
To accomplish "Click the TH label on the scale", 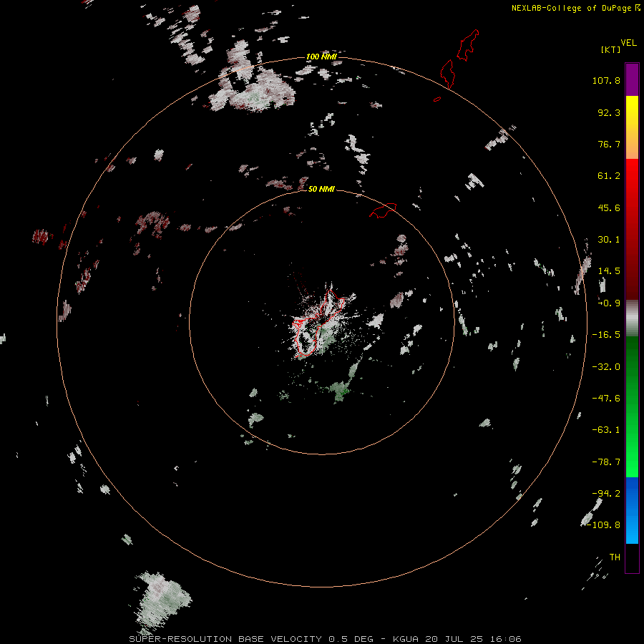I will 615,557.
